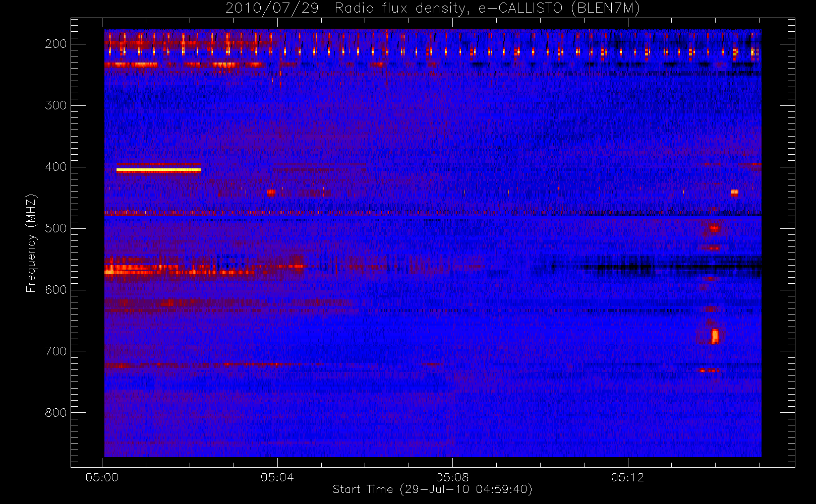Click the '700' frequency tick label
The width and height of the screenshot is (816, 504).
coord(55,351)
